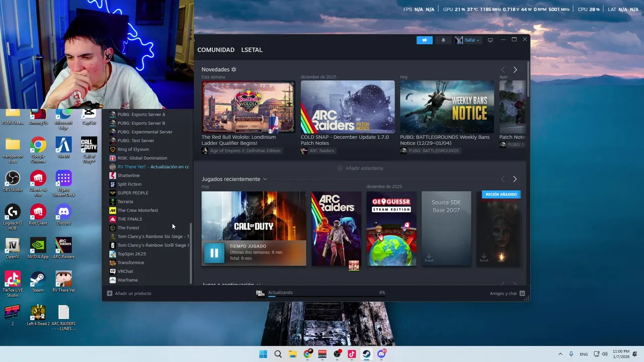The image size is (644, 362).
Task: Open Windows Start menu
Action: [x=263, y=354]
